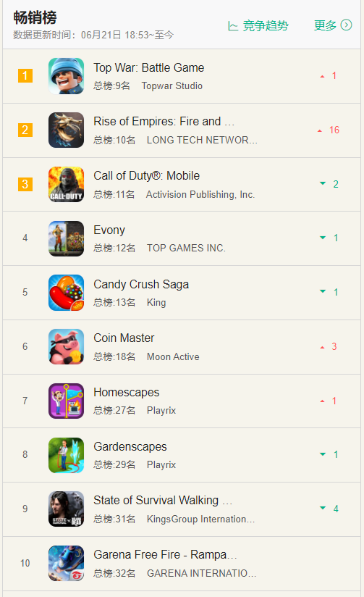
Task: Open Call of Duty Mobile icon
Action: tap(66, 184)
